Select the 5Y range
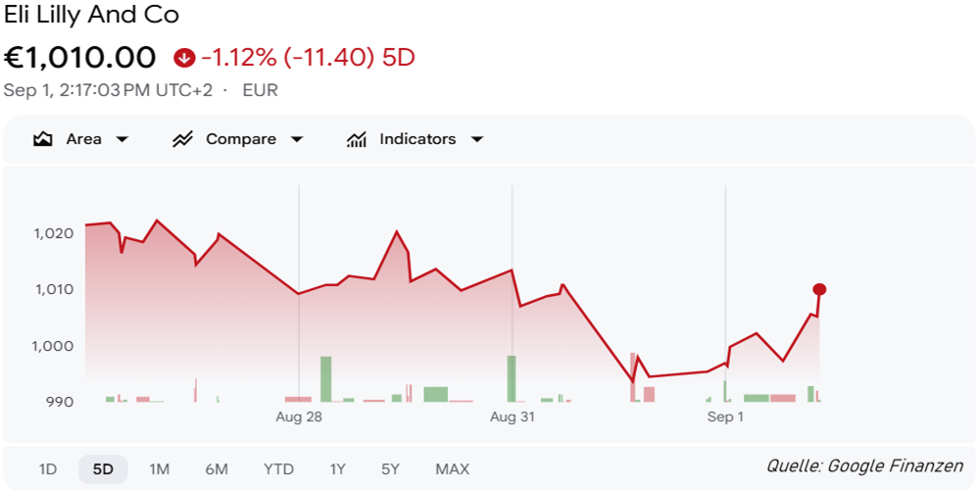The width and height of the screenshot is (980, 490). pos(393,469)
